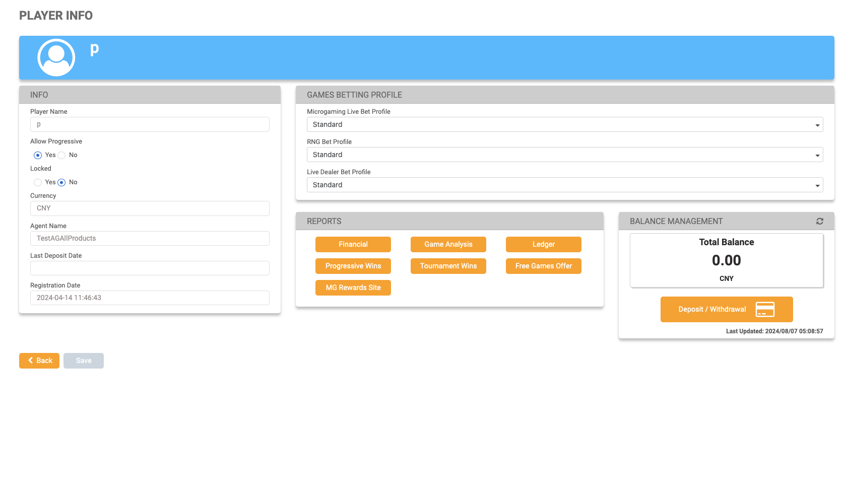Click the Deposit / Withdrawal button

click(x=712, y=309)
